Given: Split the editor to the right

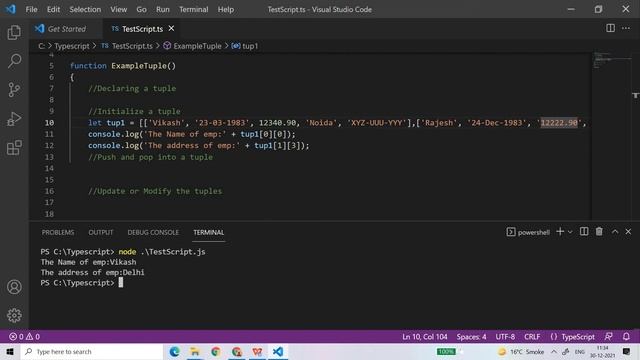Looking at the screenshot, I should tap(610, 28).
